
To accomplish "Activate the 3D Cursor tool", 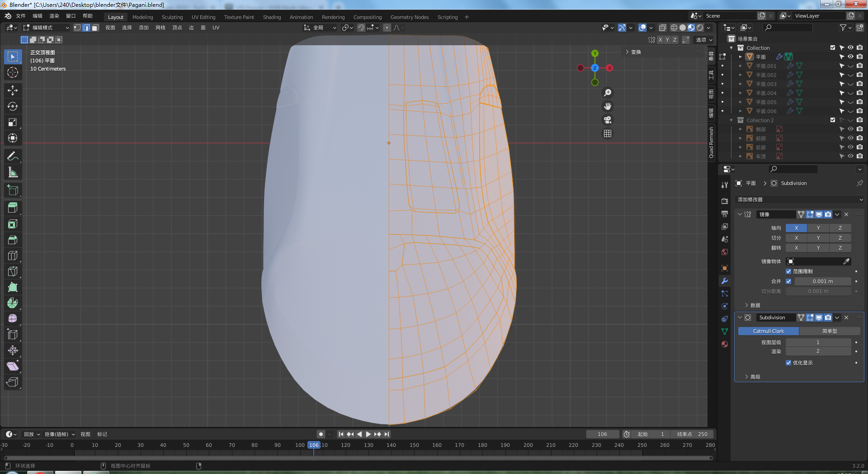I will (x=13, y=72).
